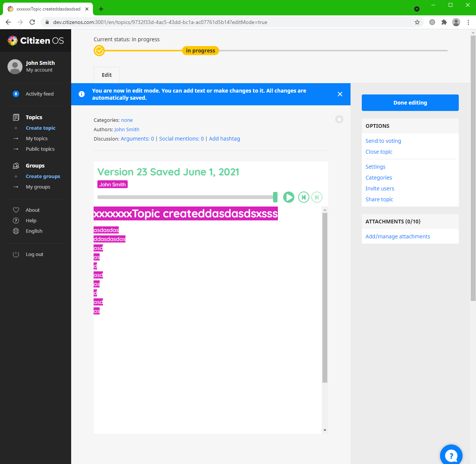Open the English language globe icon
Viewport: 476px width, 464px height.
pyautogui.click(x=16, y=231)
